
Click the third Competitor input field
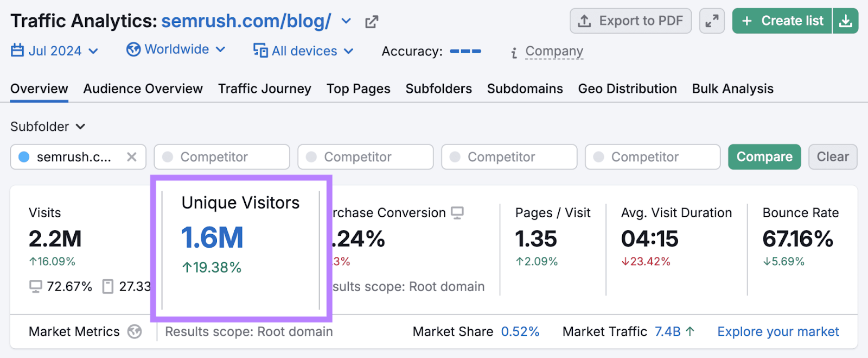click(x=509, y=157)
